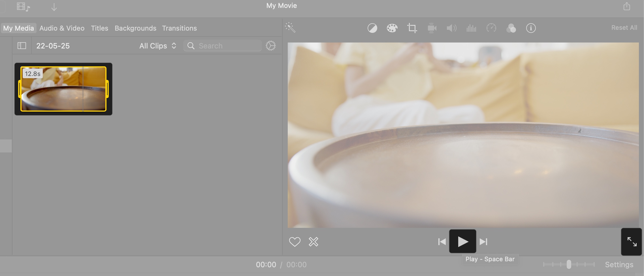Viewport: 644px width, 276px height.
Task: Open the All Clips filter dropdown
Action: tap(157, 46)
